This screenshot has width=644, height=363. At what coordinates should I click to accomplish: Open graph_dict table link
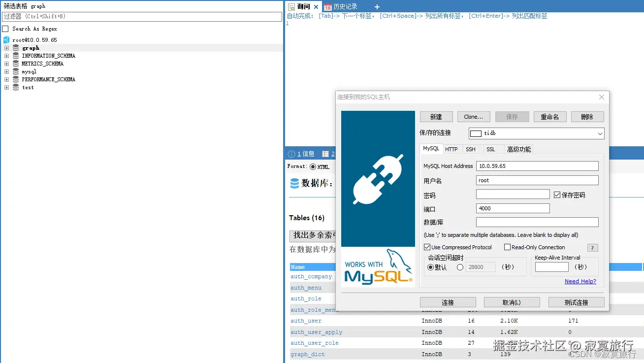pos(308,354)
